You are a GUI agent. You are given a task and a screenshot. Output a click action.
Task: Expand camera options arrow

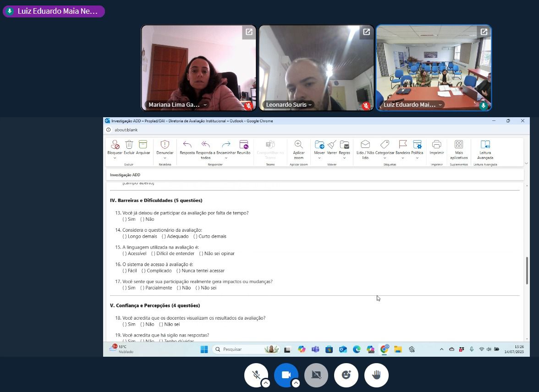[296, 383]
